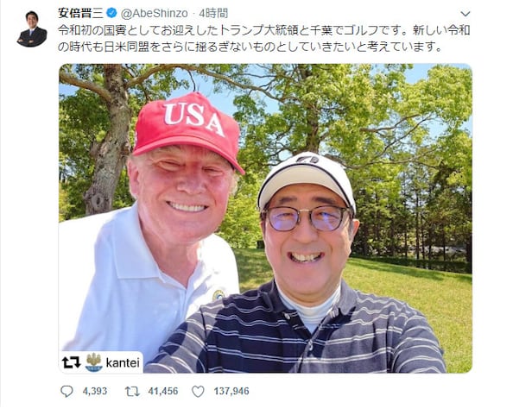Click the repost arrows icon on photo
The width and height of the screenshot is (532, 415).
71,362
